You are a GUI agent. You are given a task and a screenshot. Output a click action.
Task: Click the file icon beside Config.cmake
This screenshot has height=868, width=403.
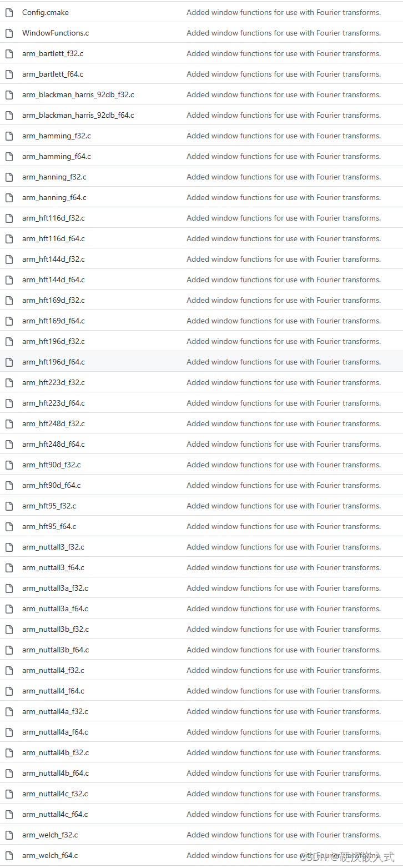pyautogui.click(x=9, y=12)
